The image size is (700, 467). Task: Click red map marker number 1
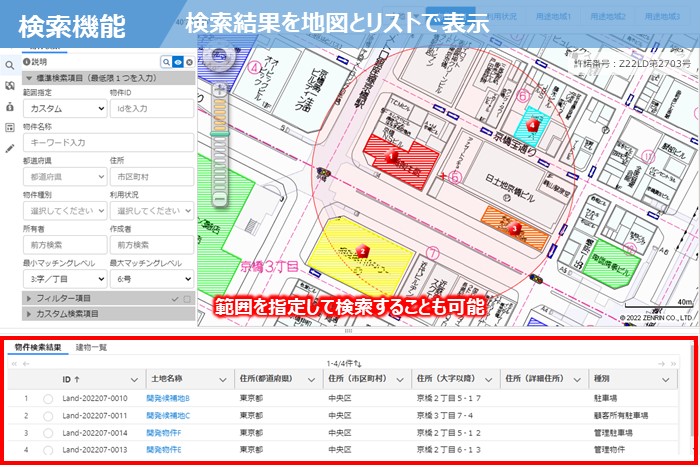pyautogui.click(x=393, y=156)
